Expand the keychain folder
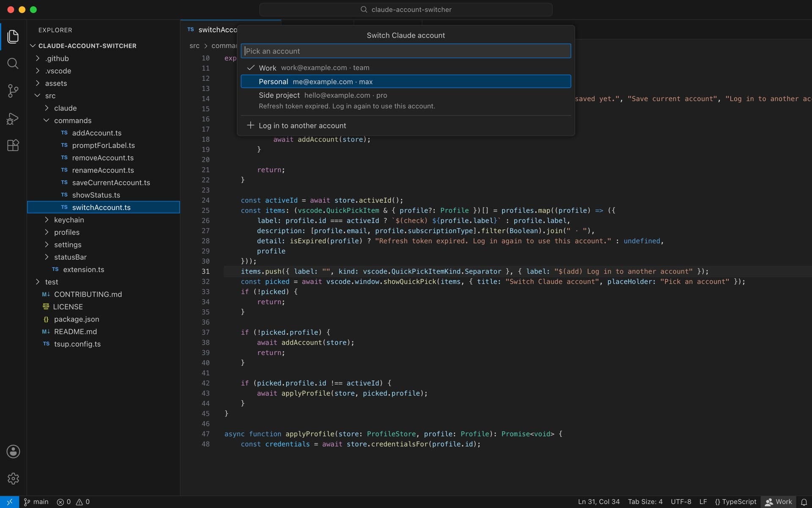 coord(103,220)
